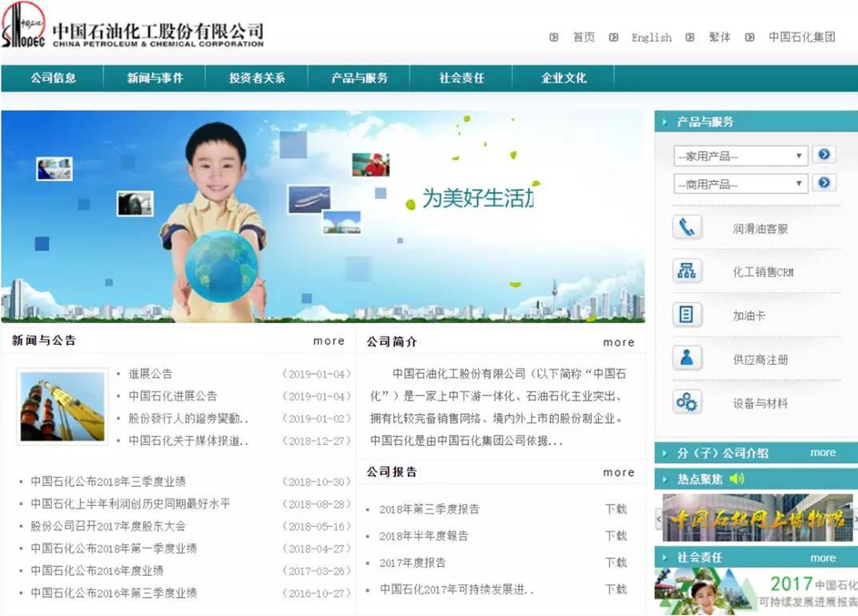Open the 润滑油客服 link
Image resolution: width=858 pixels, height=616 pixels.
pyautogui.click(x=760, y=229)
